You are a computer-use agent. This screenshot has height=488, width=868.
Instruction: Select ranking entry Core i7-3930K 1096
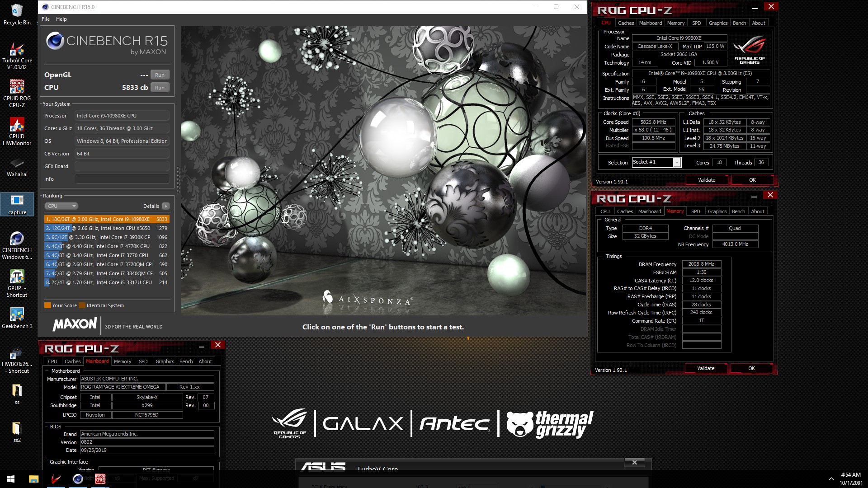pyautogui.click(x=107, y=237)
